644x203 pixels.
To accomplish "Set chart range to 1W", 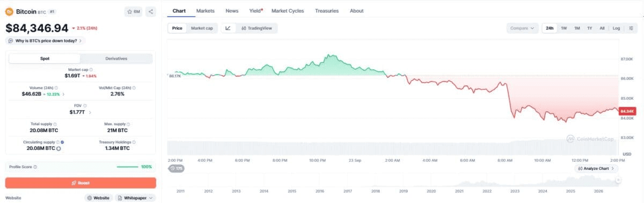I will tap(564, 28).
